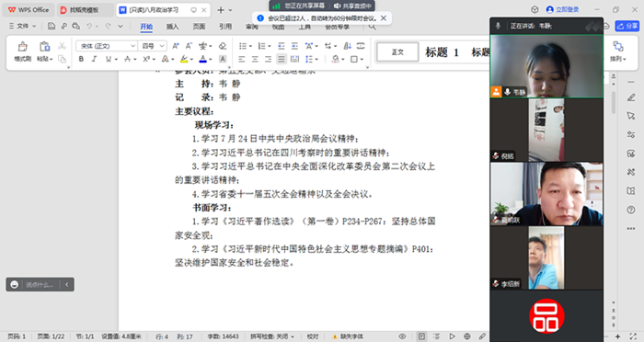Image resolution: width=644 pixels, height=342 pixels.
Task: Toggle bold formatting in the ribbon
Action: click(x=81, y=59)
